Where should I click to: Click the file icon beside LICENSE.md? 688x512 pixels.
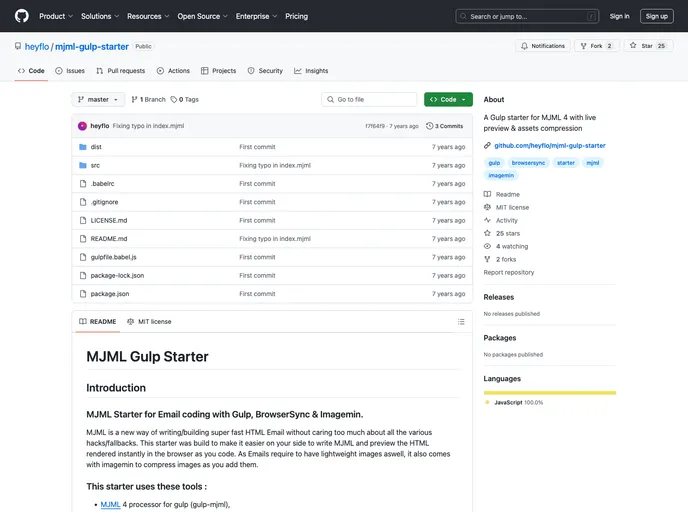[83, 221]
